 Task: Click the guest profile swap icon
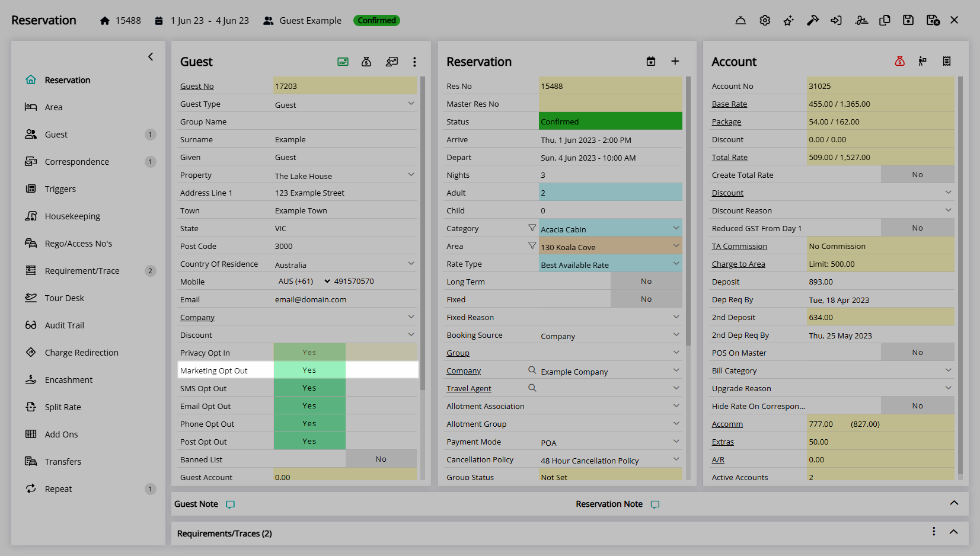click(392, 62)
